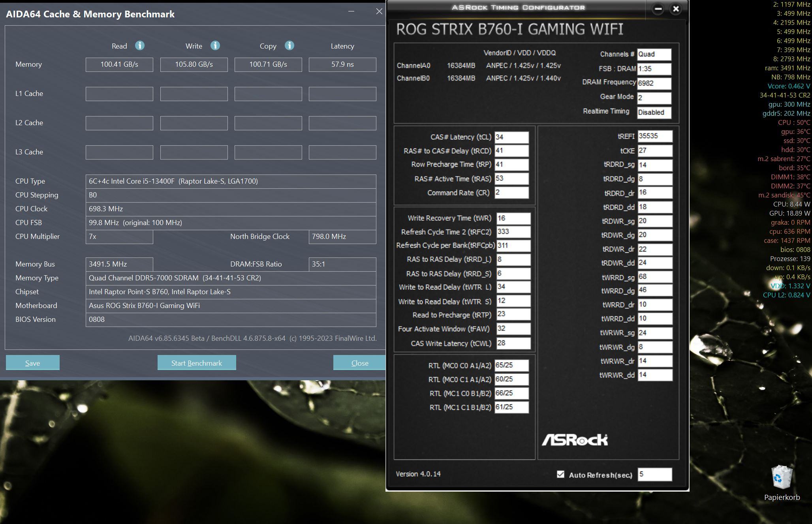Click the ChannelB0 ANPEC voltage entry
This screenshot has width=812, height=524.
pos(523,78)
